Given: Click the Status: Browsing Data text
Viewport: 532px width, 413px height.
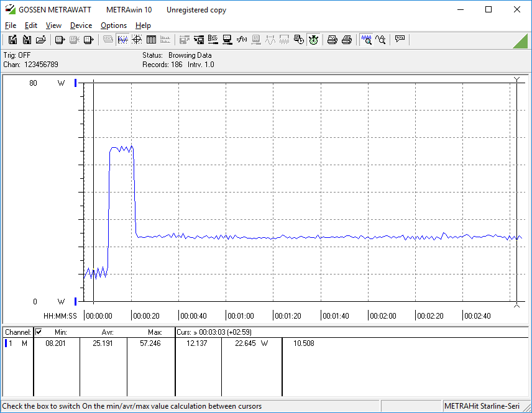Looking at the screenshot, I should (x=177, y=55).
